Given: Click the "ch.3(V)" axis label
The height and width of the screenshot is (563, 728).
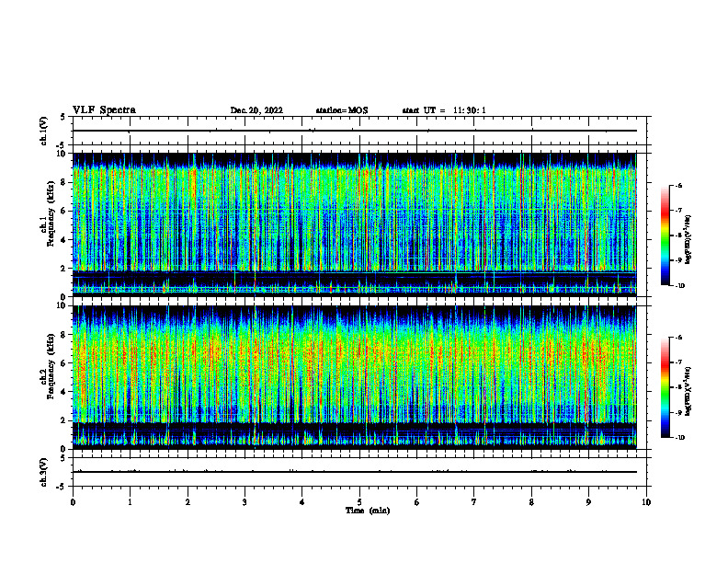Looking at the screenshot, I should [43, 472].
